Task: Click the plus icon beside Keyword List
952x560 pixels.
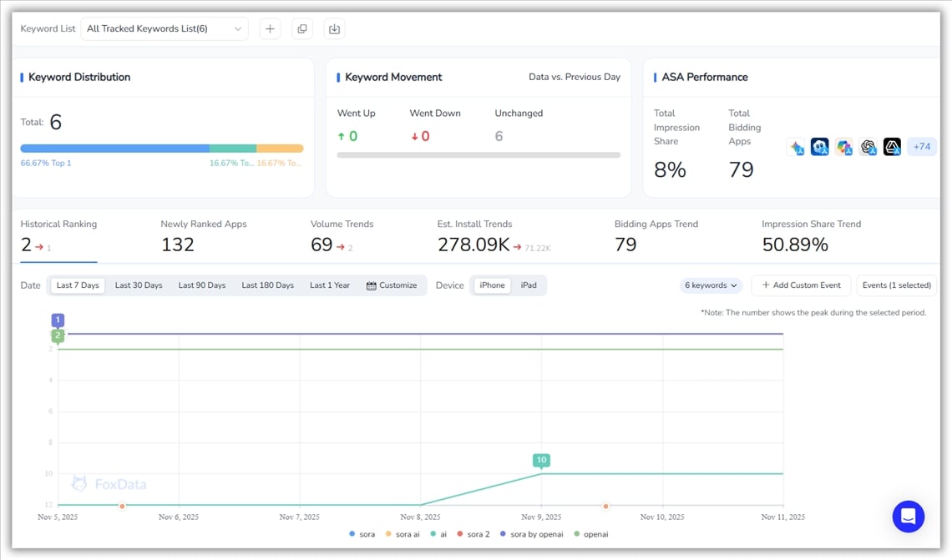Action: click(x=270, y=28)
